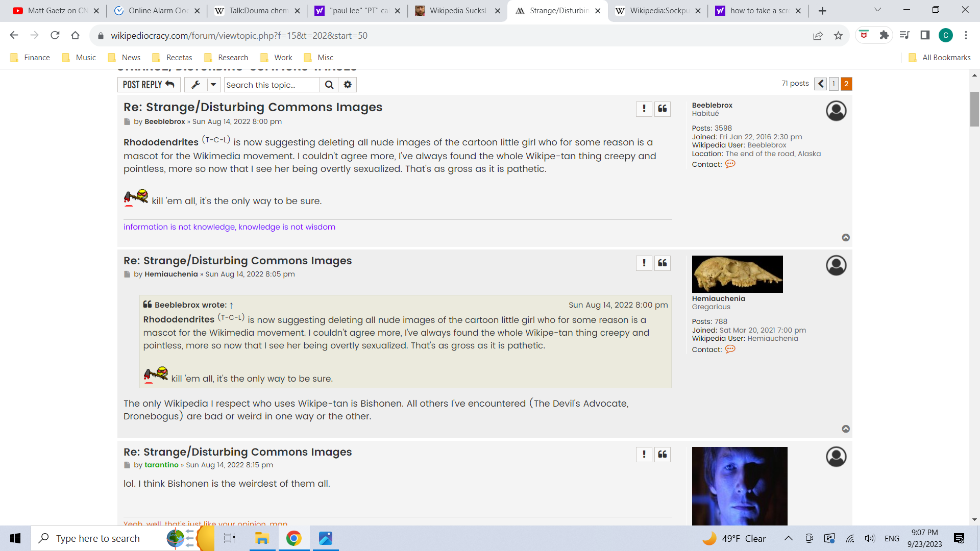Viewport: 980px width, 551px height.
Task: Share this page icon in address bar
Action: pyautogui.click(x=818, y=35)
